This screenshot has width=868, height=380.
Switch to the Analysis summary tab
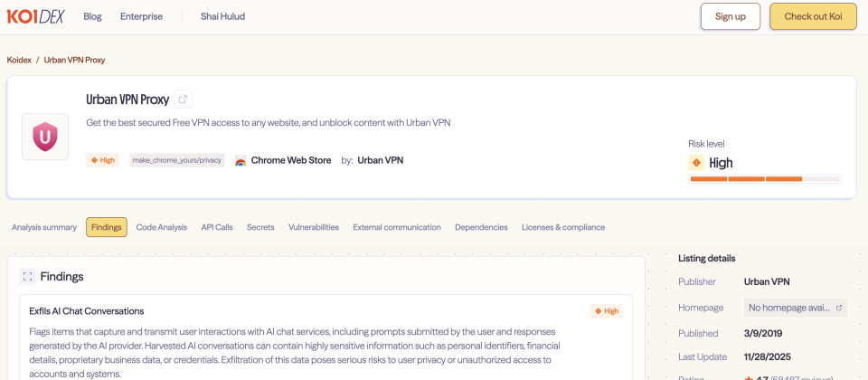pyautogui.click(x=43, y=227)
